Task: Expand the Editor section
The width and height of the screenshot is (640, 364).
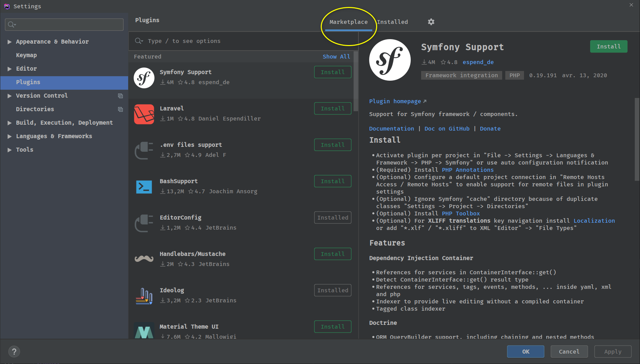Action: coord(9,69)
